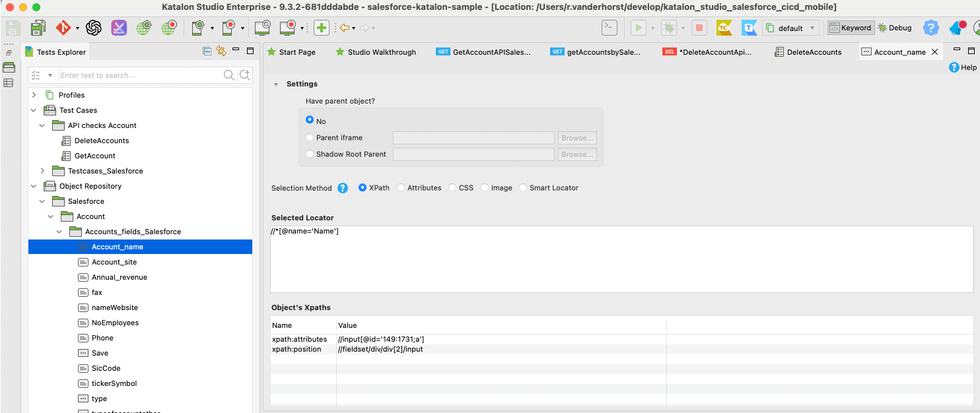This screenshot has height=413, width=980.
Task: Click the Debug bug run icon
Action: (669, 28)
